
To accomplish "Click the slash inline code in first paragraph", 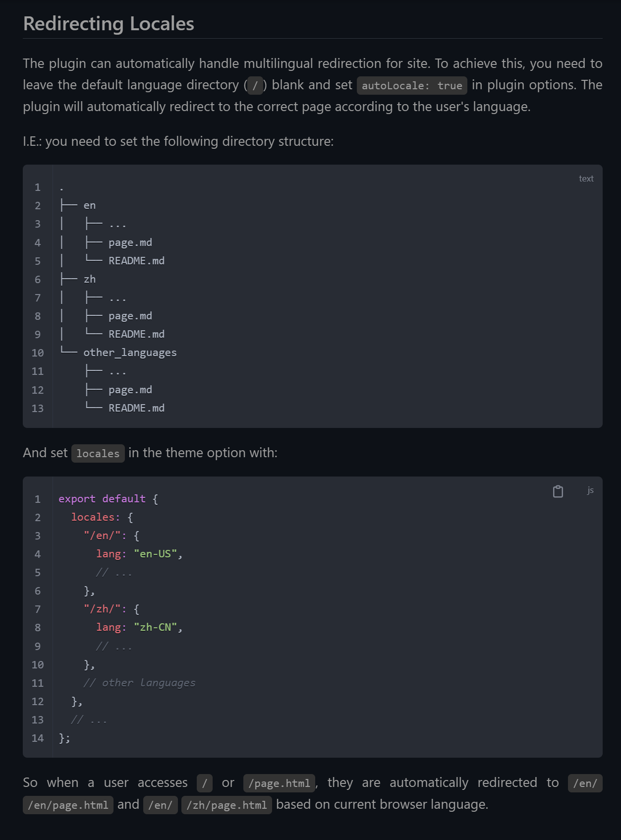I will [x=255, y=85].
